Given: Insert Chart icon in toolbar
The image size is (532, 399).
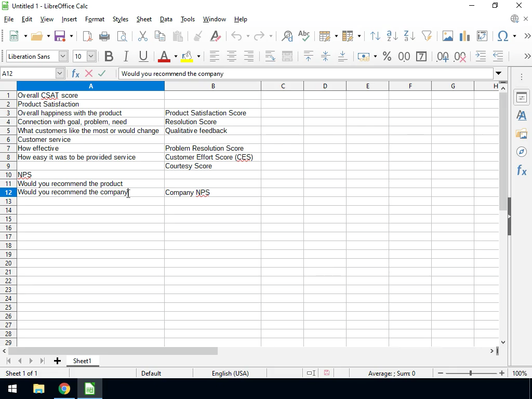Looking at the screenshot, I should click(x=464, y=36).
